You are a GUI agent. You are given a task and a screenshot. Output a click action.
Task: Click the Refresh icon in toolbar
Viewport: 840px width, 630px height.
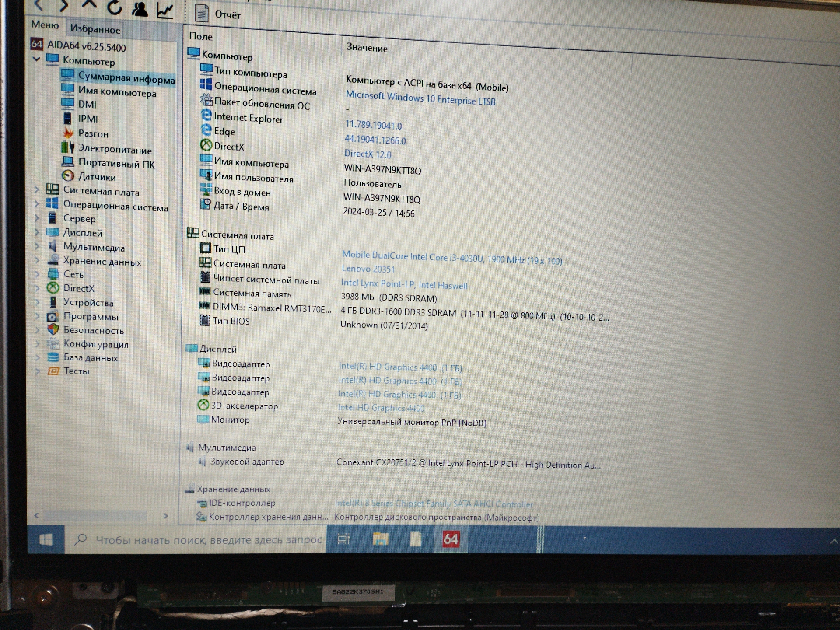pos(114,7)
